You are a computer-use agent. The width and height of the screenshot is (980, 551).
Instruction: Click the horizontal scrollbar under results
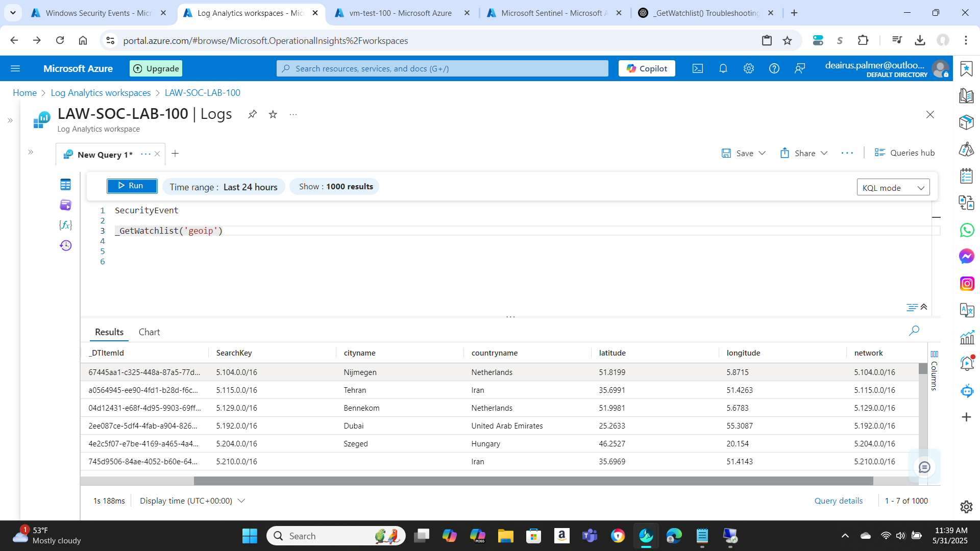point(533,481)
